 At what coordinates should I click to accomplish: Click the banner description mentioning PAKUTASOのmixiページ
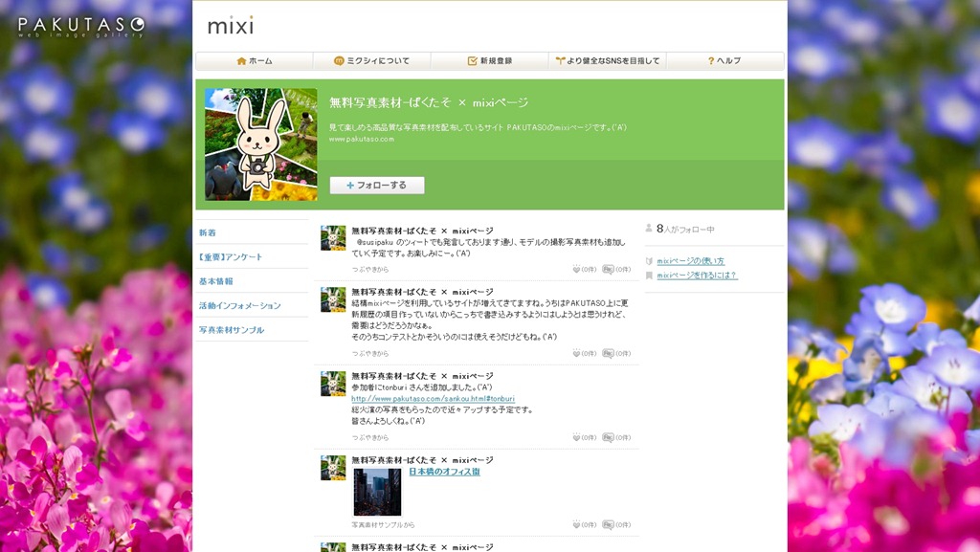(479, 127)
